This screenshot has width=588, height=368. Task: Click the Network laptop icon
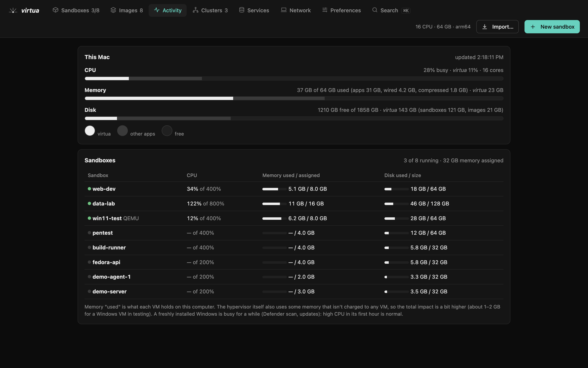[x=284, y=10]
